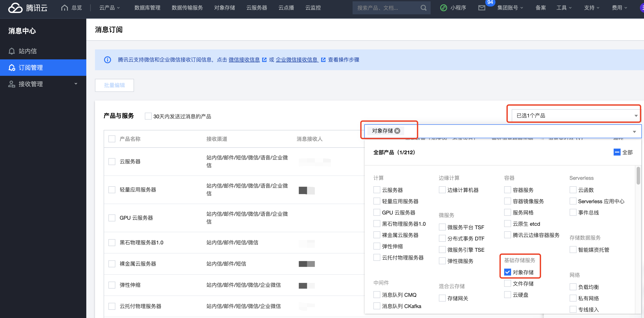Viewport: 644px width, 318px height.
Task: Expand the 集团账号 dropdown
Action: click(510, 8)
